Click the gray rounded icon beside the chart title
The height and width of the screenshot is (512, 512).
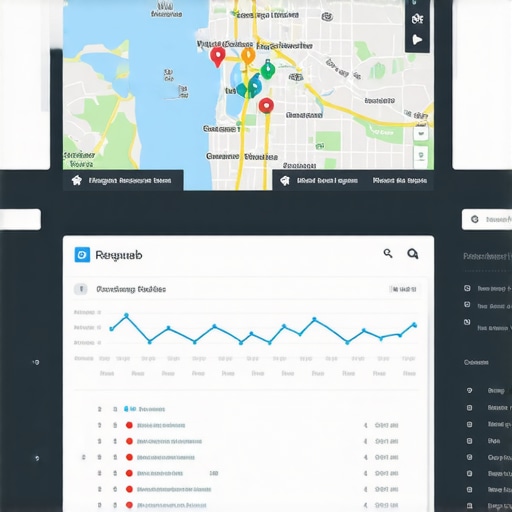(x=81, y=289)
